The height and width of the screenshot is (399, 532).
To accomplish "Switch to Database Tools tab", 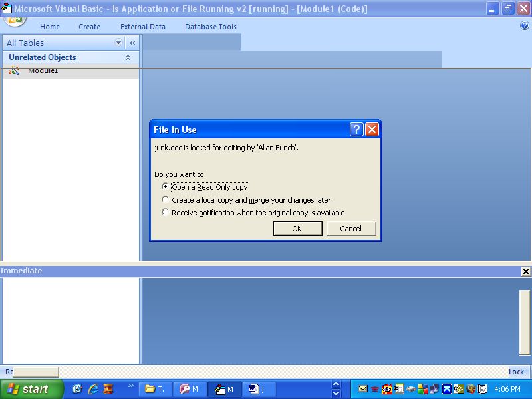I will tap(211, 27).
